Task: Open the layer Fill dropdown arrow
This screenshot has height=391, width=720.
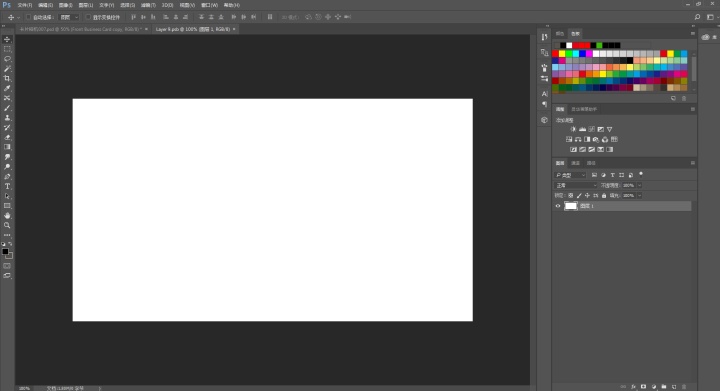Action: 640,196
